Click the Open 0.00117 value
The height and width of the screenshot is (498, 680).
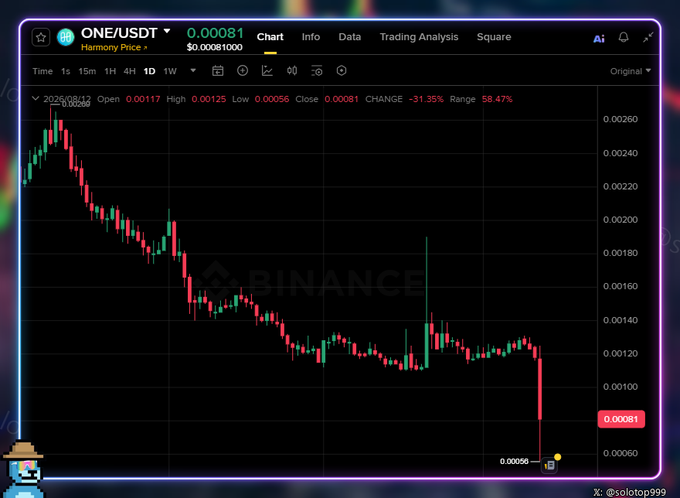pyautogui.click(x=143, y=99)
